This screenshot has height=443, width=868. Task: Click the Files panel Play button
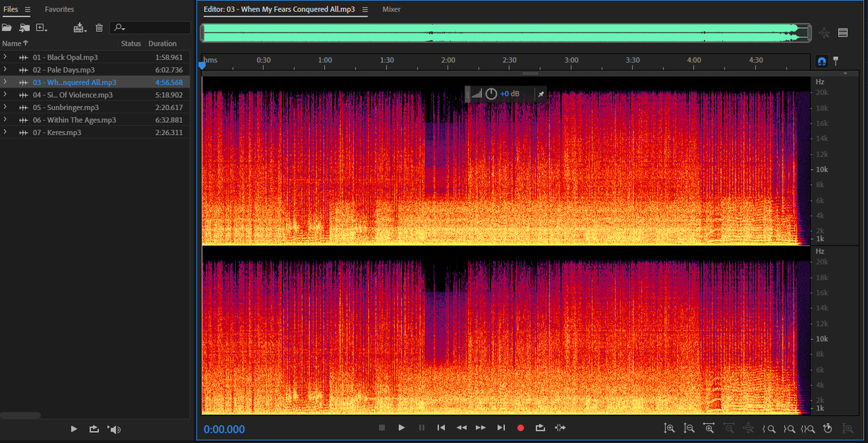click(74, 429)
